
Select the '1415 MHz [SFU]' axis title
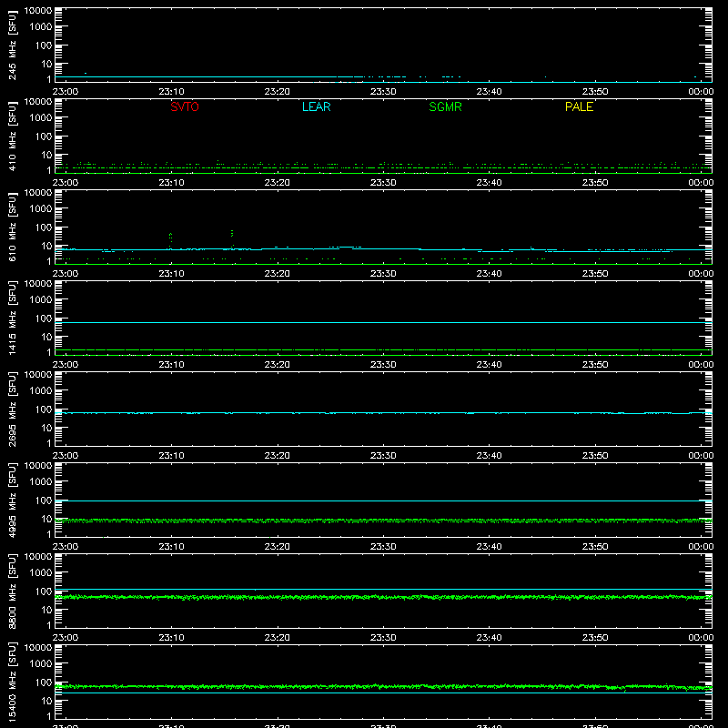[12, 318]
